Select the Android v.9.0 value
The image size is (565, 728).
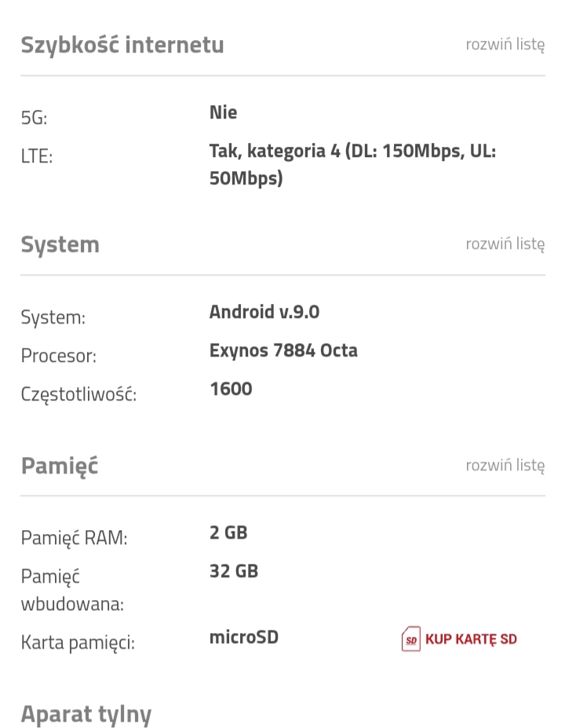(264, 312)
